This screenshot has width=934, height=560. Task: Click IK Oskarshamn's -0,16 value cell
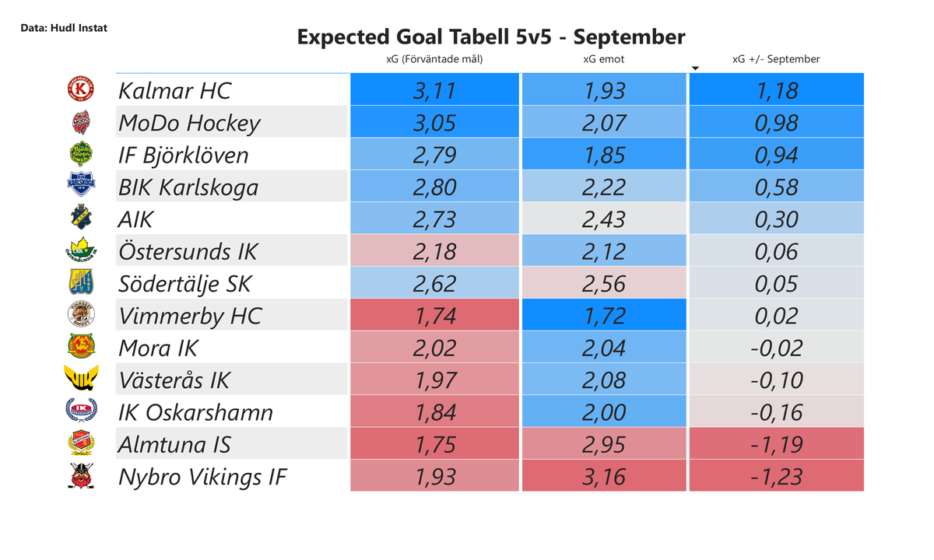pyautogui.click(x=776, y=411)
